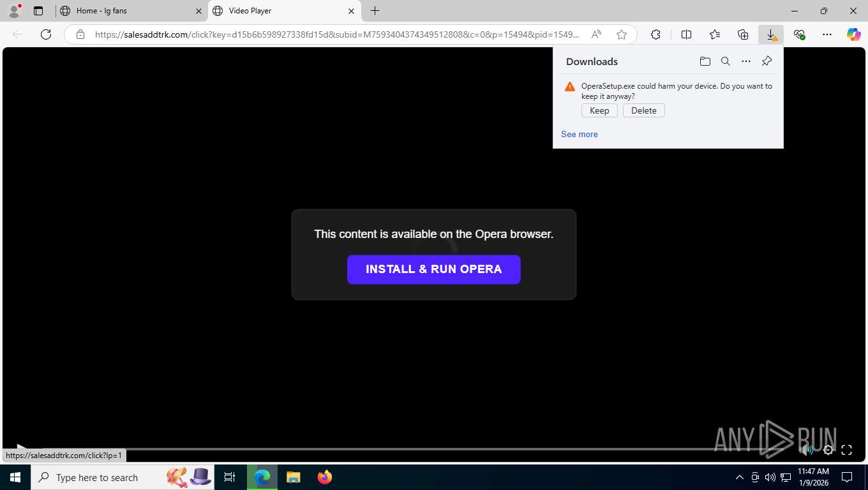The height and width of the screenshot is (490, 868).
Task: Open the Collections icon
Action: pyautogui.click(x=742, y=34)
